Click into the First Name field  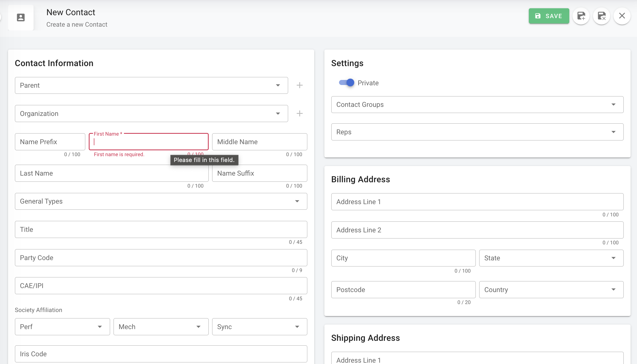pos(148,142)
